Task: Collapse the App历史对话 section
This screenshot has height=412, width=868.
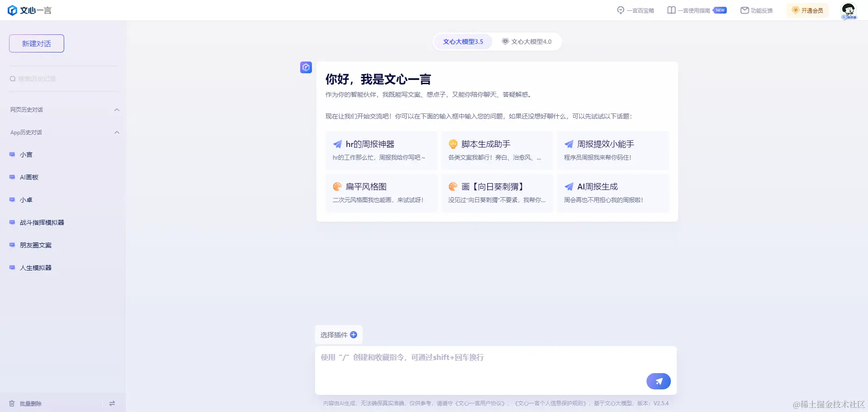Action: pos(117,133)
